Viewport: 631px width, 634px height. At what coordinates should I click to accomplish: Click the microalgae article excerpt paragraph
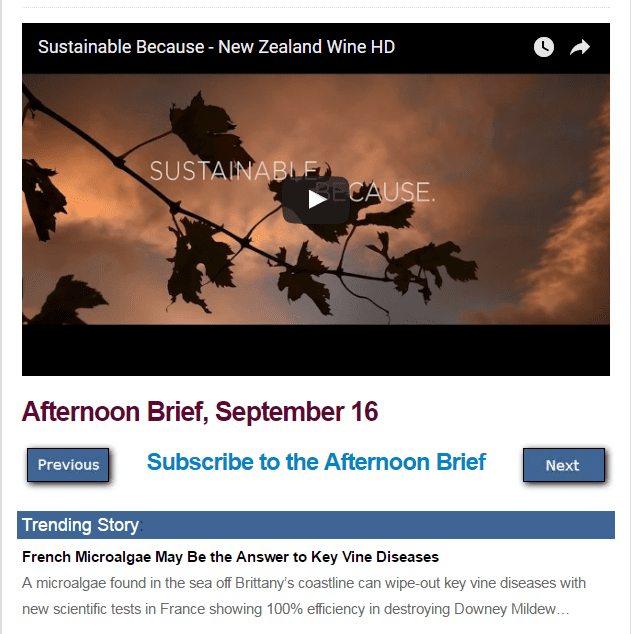pos(304,596)
